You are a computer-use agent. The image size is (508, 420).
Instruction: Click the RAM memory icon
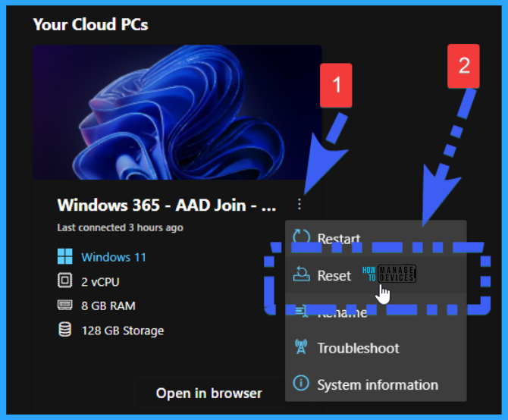(x=64, y=305)
